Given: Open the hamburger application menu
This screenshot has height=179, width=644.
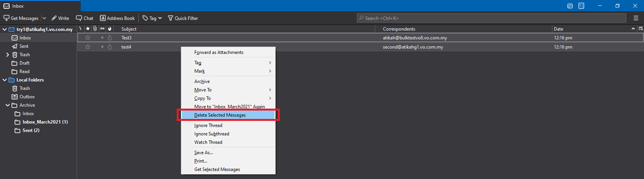Looking at the screenshot, I should pos(636,18).
